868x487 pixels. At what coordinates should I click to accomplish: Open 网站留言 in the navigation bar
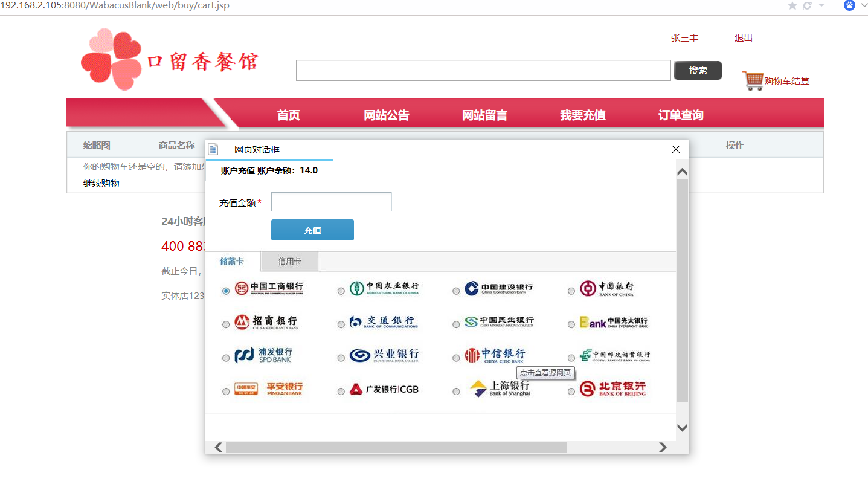tap(484, 115)
